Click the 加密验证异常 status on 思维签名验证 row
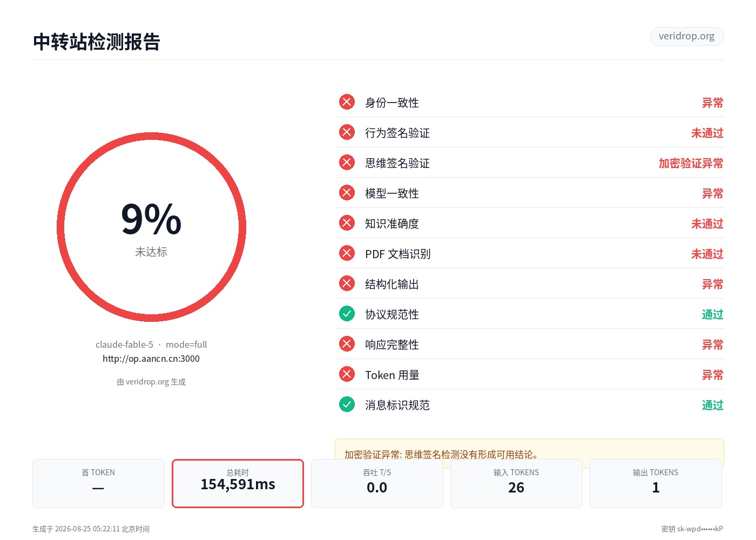The width and height of the screenshot is (756, 540). tap(691, 163)
